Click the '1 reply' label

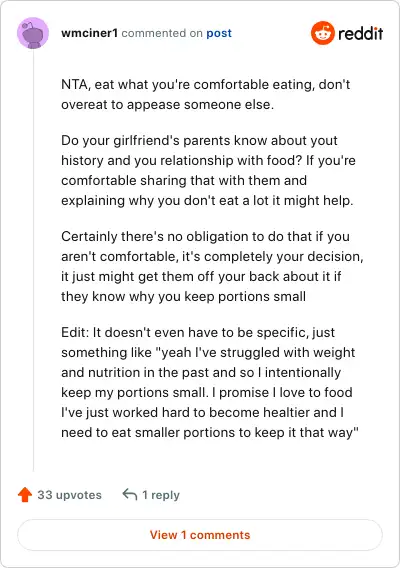click(x=161, y=495)
